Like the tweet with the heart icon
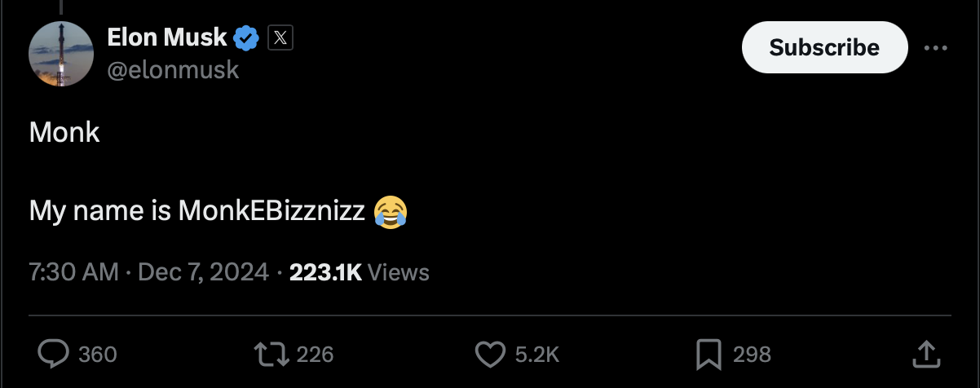The width and height of the screenshot is (980, 388). pyautogui.click(x=490, y=353)
